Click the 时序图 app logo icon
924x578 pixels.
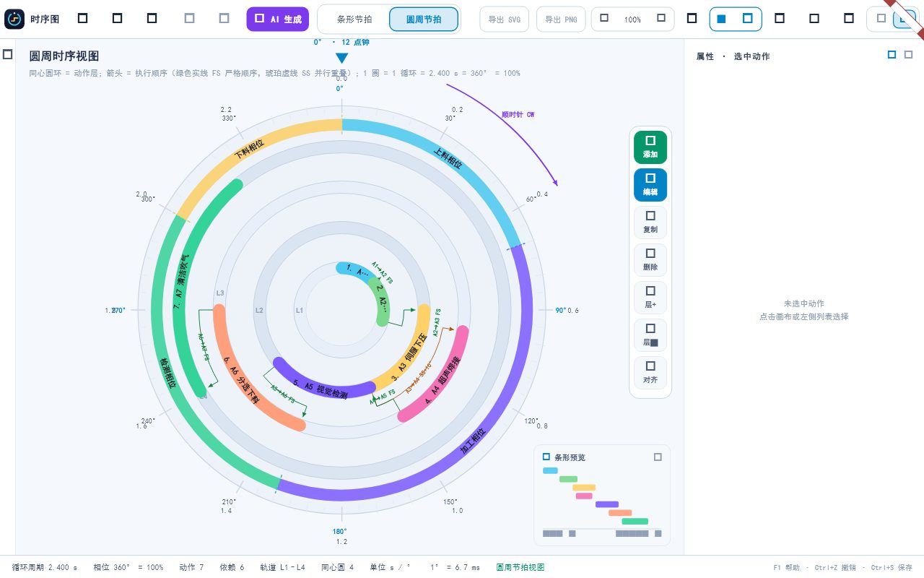coord(14,19)
